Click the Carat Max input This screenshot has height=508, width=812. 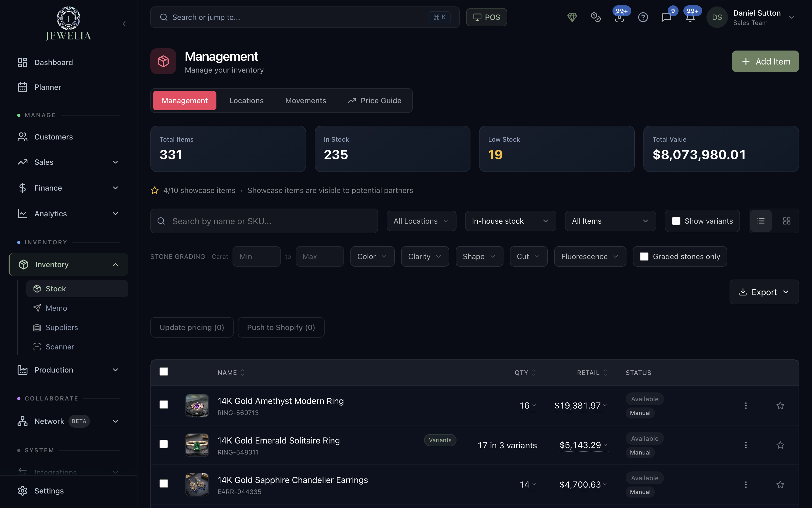(x=320, y=256)
